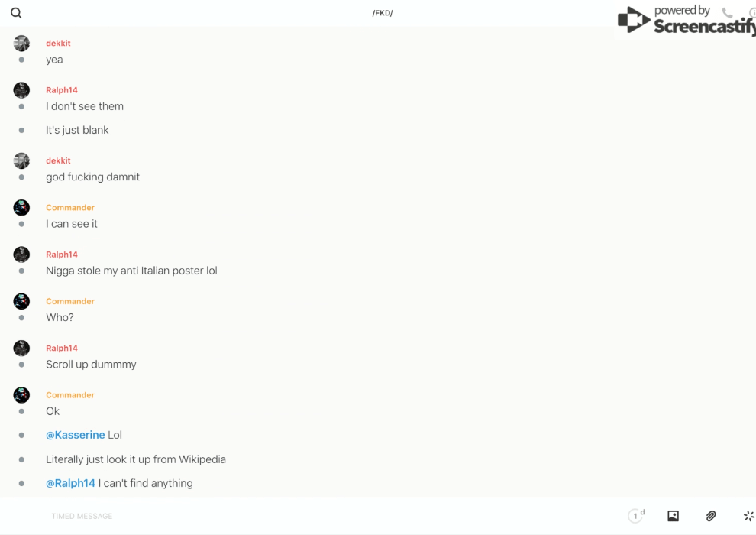The height and width of the screenshot is (535, 756).
Task: Start a call with phone icon
Action: point(727,12)
